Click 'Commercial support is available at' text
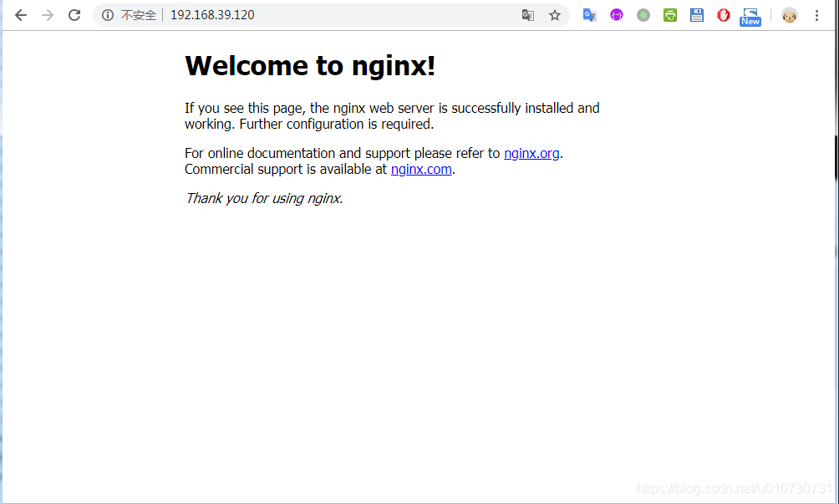839x504 pixels. coord(286,170)
